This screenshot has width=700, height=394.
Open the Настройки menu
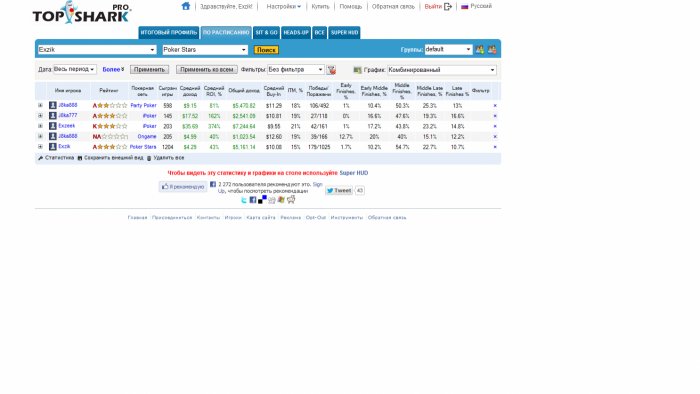[283, 7]
